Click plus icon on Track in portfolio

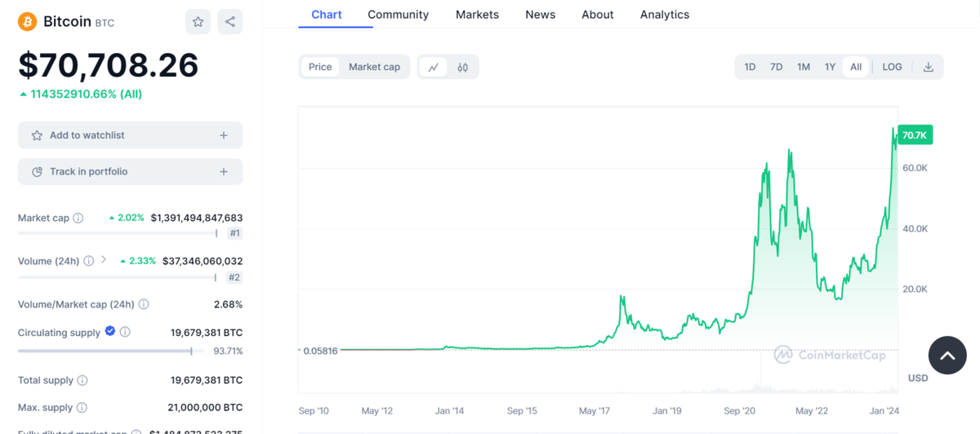click(x=224, y=171)
